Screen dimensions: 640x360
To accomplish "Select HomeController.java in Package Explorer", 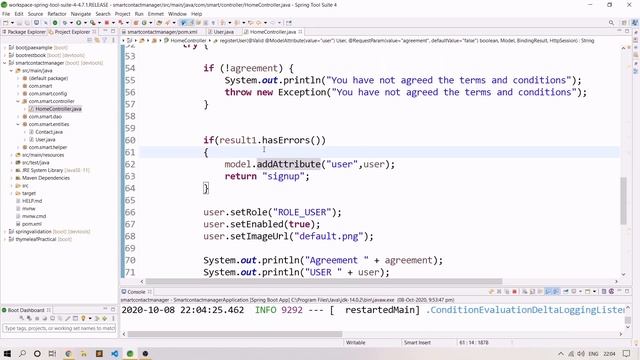I will [58, 109].
